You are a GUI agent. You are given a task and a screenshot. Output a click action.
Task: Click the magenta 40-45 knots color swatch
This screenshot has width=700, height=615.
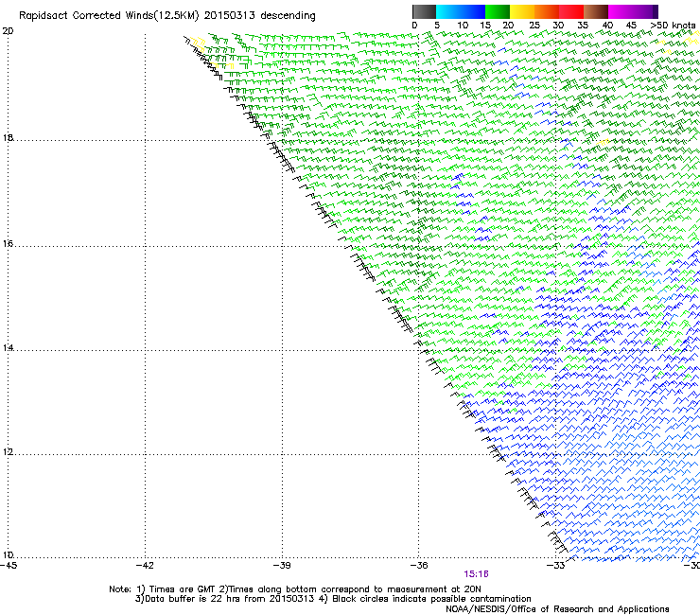pos(621,11)
